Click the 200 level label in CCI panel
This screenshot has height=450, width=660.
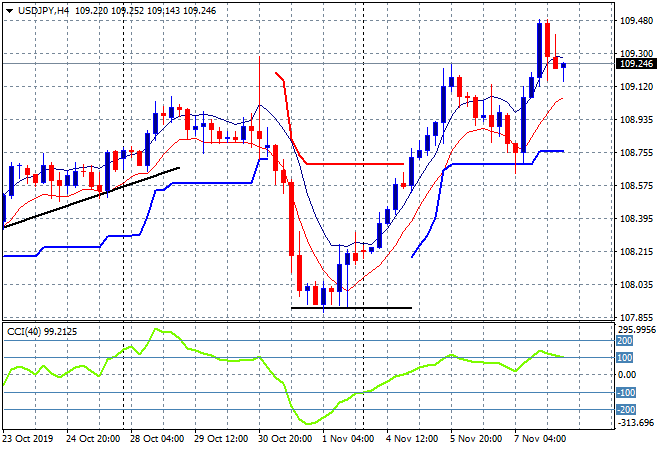pos(625,341)
